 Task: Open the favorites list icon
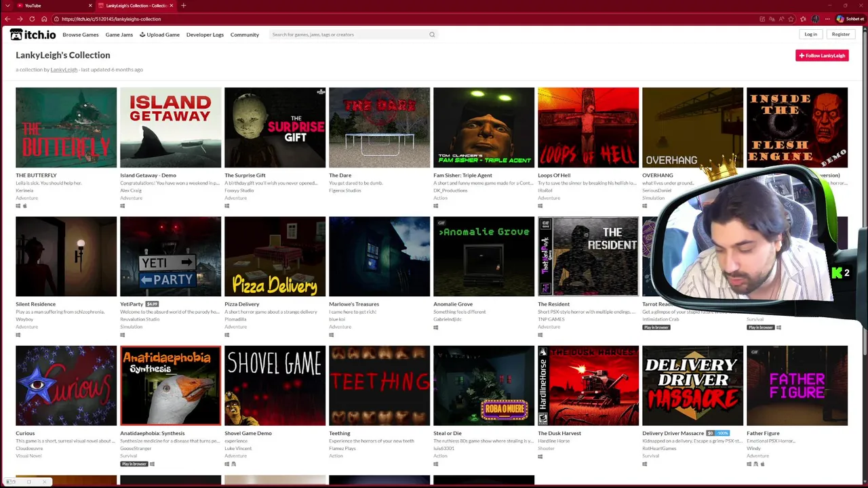click(804, 19)
